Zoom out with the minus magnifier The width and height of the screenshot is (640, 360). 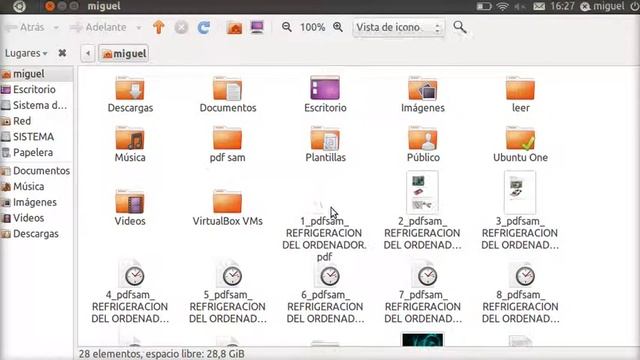[x=287, y=27]
